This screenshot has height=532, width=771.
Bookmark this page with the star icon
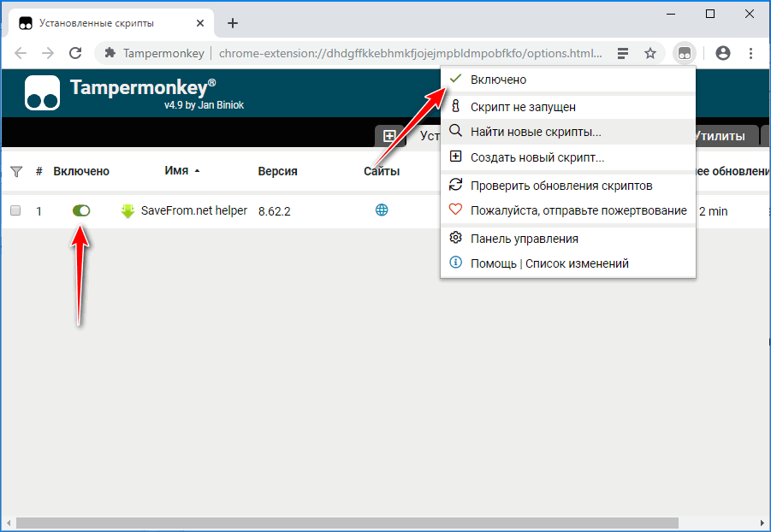pos(650,53)
